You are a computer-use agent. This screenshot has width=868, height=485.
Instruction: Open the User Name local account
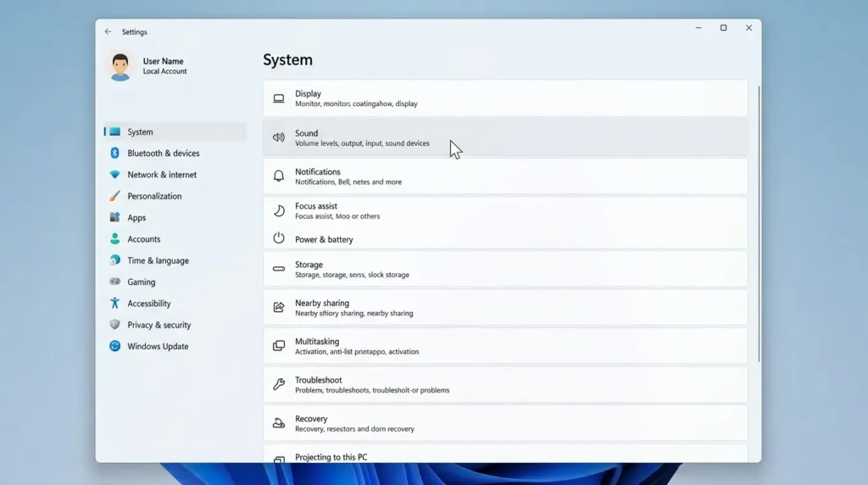pyautogui.click(x=164, y=66)
